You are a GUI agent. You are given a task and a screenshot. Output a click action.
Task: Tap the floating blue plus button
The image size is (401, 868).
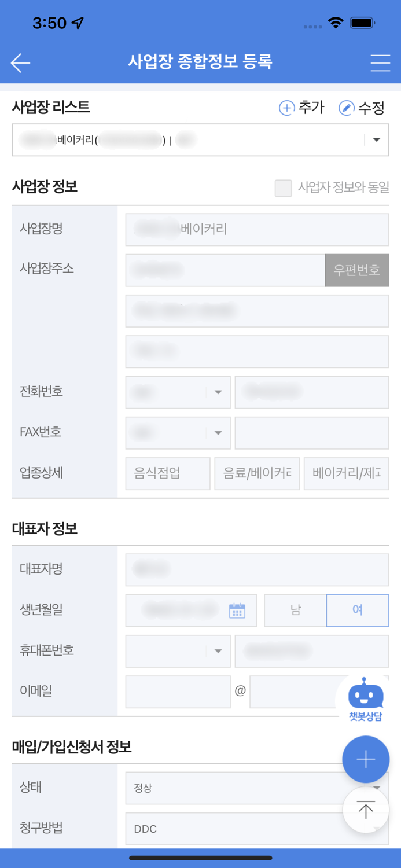tap(366, 759)
